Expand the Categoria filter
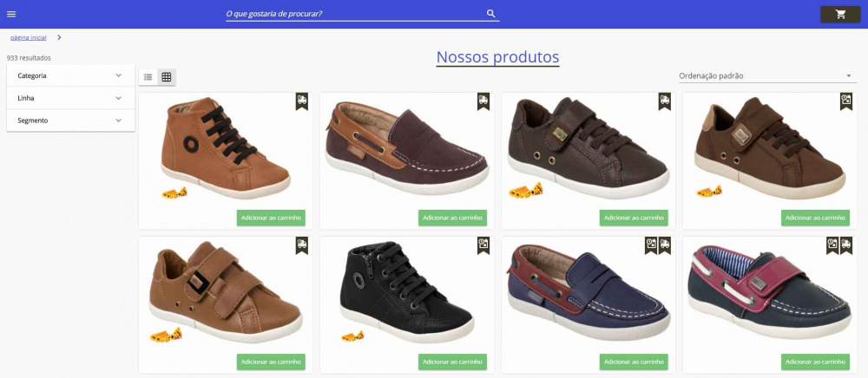868x378 pixels. (x=70, y=75)
